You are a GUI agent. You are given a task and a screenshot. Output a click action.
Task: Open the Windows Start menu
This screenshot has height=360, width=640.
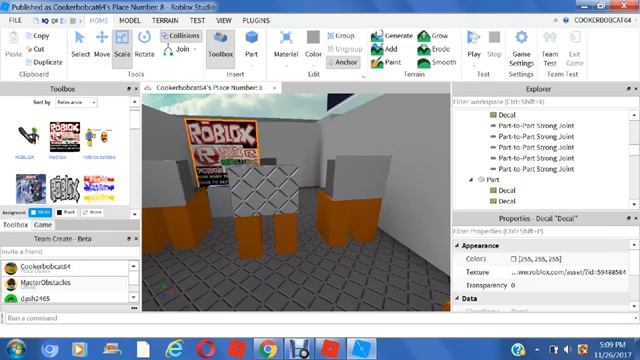16,349
